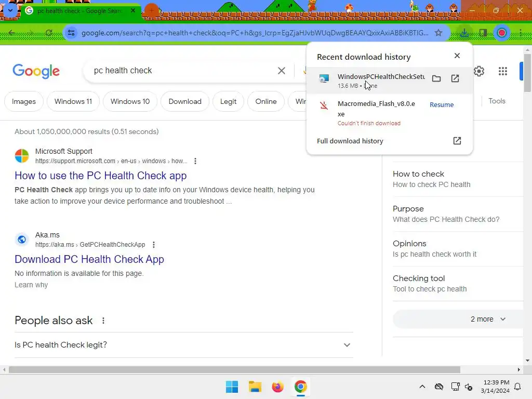
Task: Select the Online filter chip
Action: pos(265,101)
